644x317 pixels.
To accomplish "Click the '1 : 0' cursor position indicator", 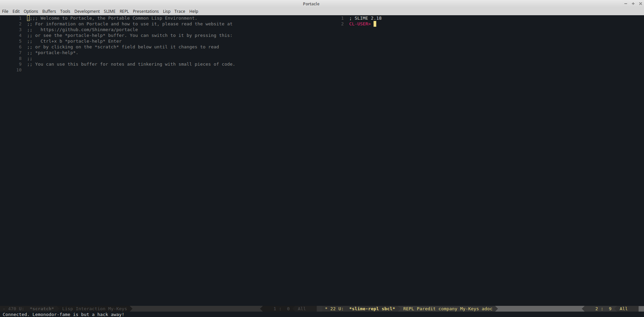I will 282,309.
